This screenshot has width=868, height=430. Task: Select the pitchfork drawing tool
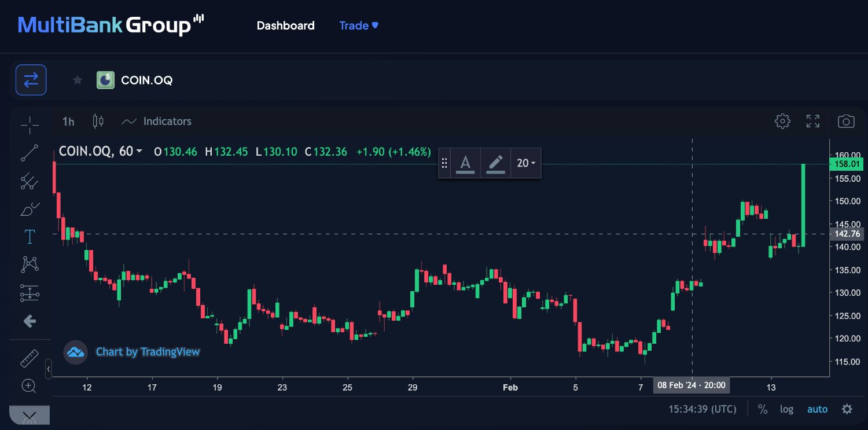(30, 181)
